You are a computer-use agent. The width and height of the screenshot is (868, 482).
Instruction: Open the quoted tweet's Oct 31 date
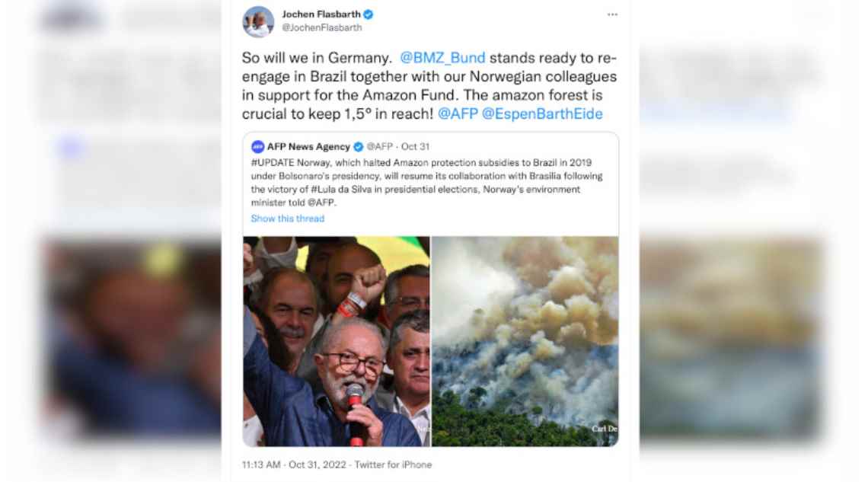(415, 147)
